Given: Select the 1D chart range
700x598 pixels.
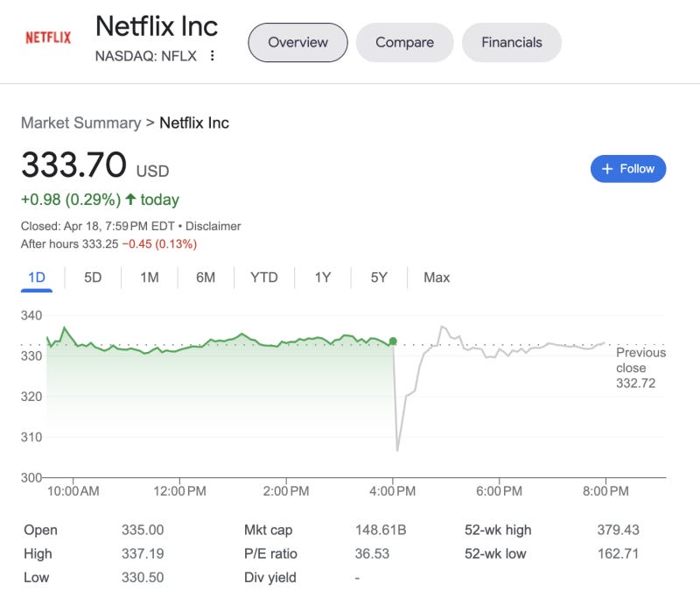Looking at the screenshot, I should tap(37, 278).
